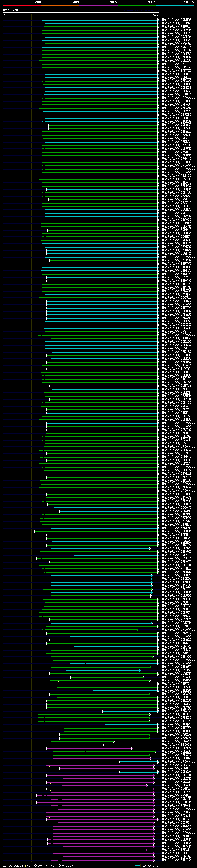Image resolution: width=197 pixels, height=868 pixels.
Task: Click the query end position 547 label
Action: point(155,15)
